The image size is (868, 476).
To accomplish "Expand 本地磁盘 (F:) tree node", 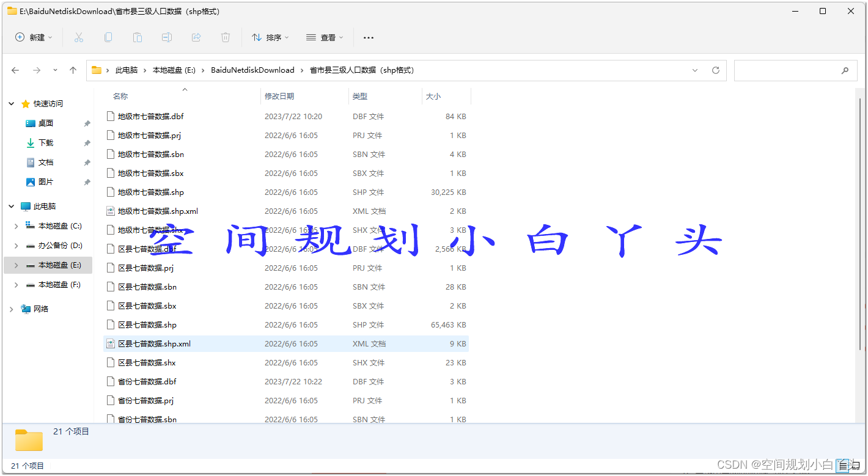I will click(x=17, y=284).
